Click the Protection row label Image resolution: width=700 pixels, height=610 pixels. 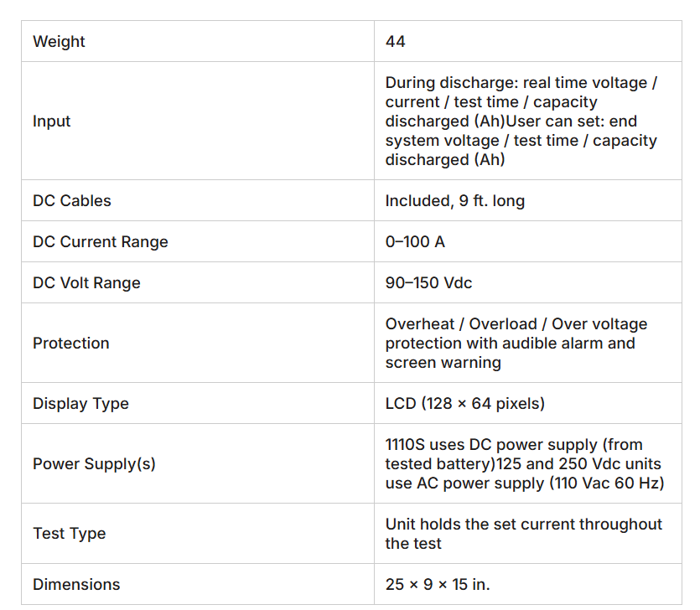(x=71, y=343)
